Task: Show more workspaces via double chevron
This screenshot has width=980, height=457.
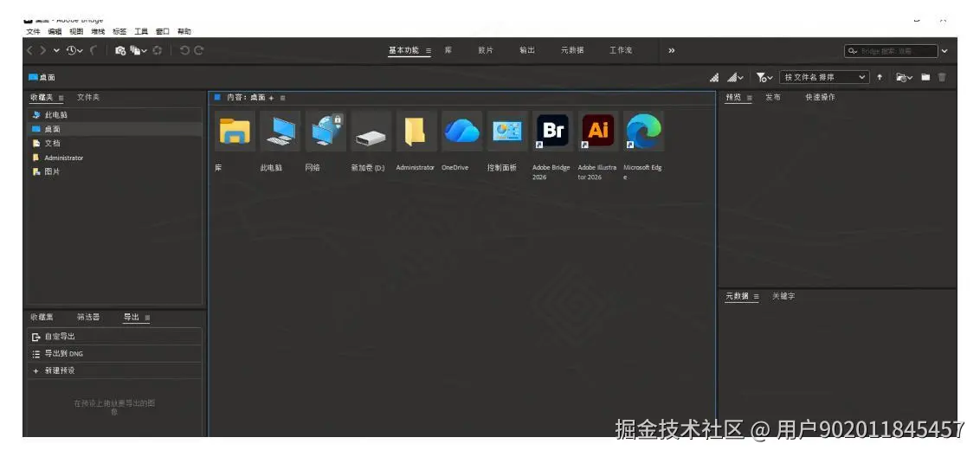Action: tap(671, 51)
